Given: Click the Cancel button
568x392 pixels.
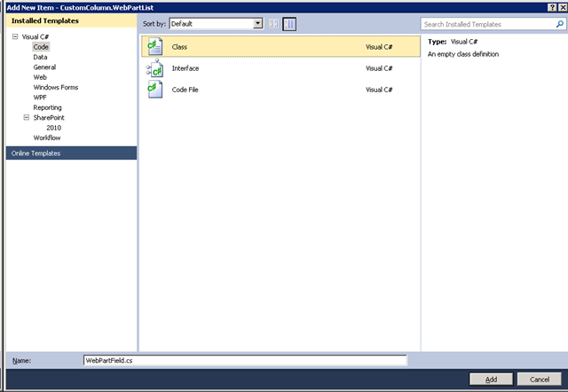Looking at the screenshot, I should point(540,380).
